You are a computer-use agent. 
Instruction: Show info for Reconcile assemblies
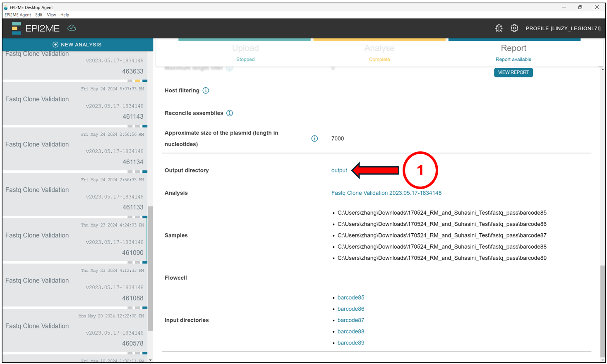pos(230,113)
